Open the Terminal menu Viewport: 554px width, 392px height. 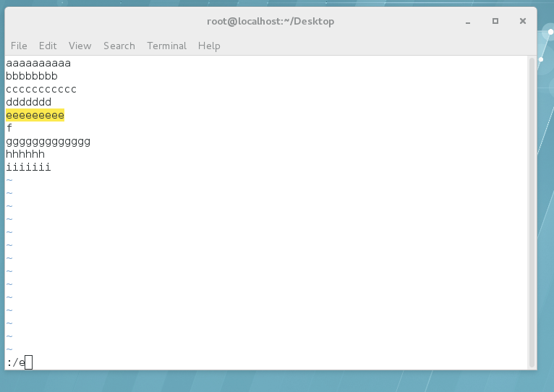167,46
